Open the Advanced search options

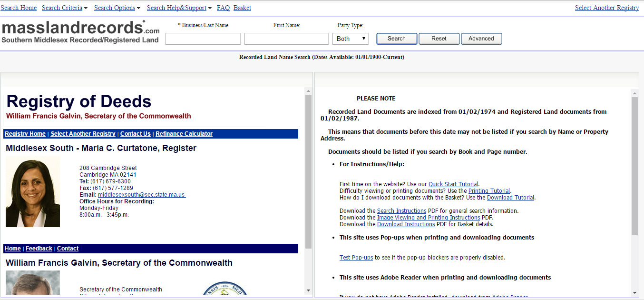pyautogui.click(x=481, y=39)
